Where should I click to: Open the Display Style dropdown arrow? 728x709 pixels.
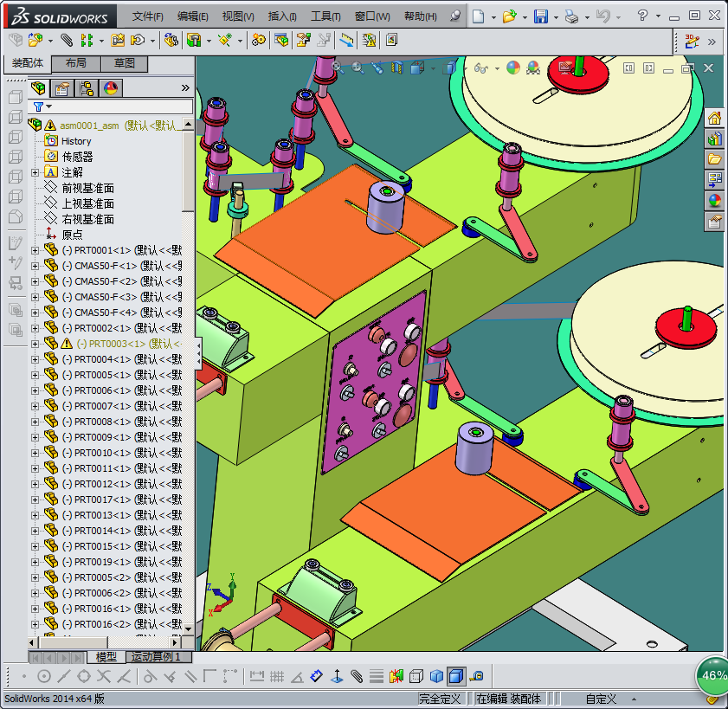click(466, 68)
